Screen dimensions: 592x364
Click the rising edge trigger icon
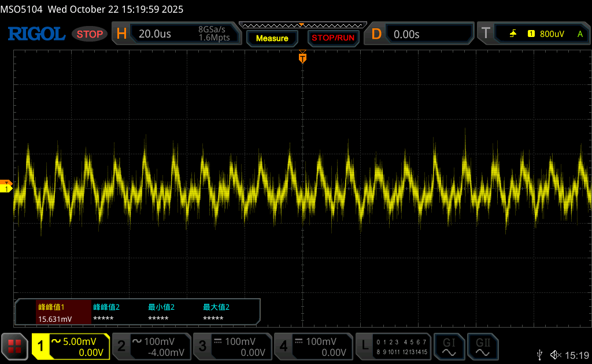[x=513, y=34]
